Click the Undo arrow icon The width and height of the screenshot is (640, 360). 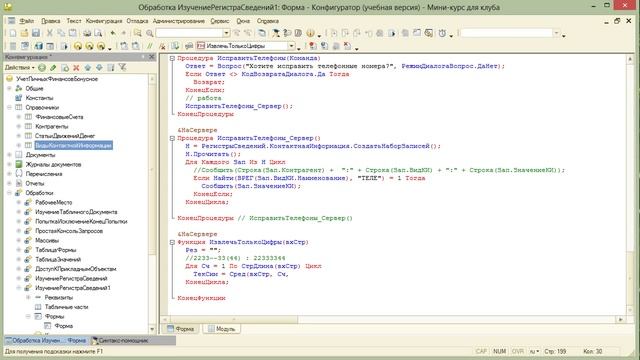pyautogui.click(x=113, y=33)
